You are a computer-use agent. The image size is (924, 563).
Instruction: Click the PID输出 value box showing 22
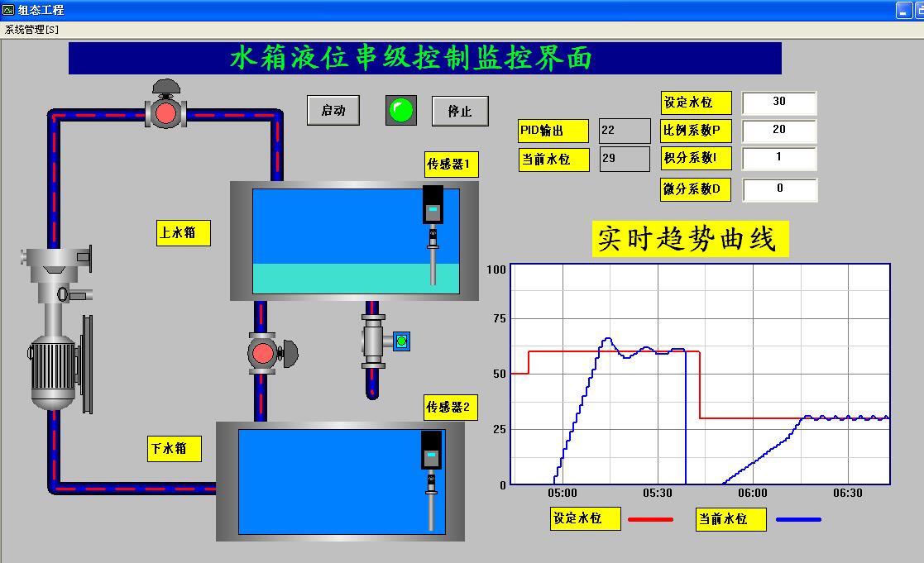click(625, 131)
